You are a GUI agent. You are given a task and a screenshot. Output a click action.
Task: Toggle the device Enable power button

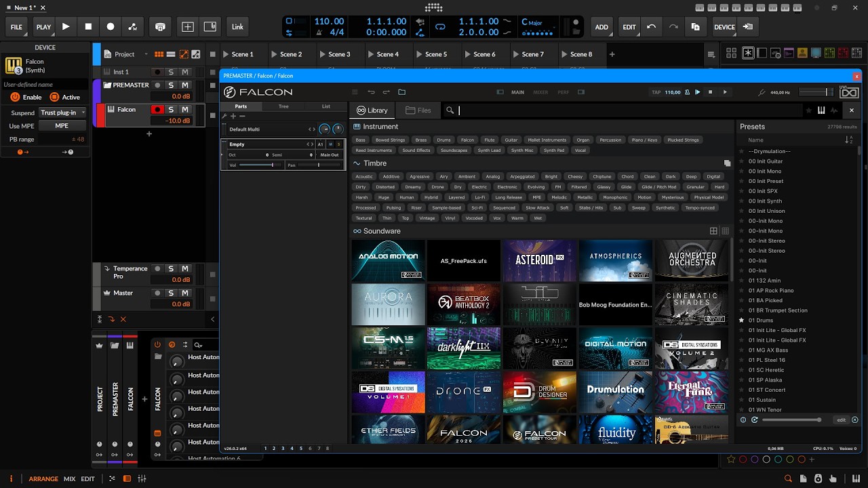[x=15, y=97]
